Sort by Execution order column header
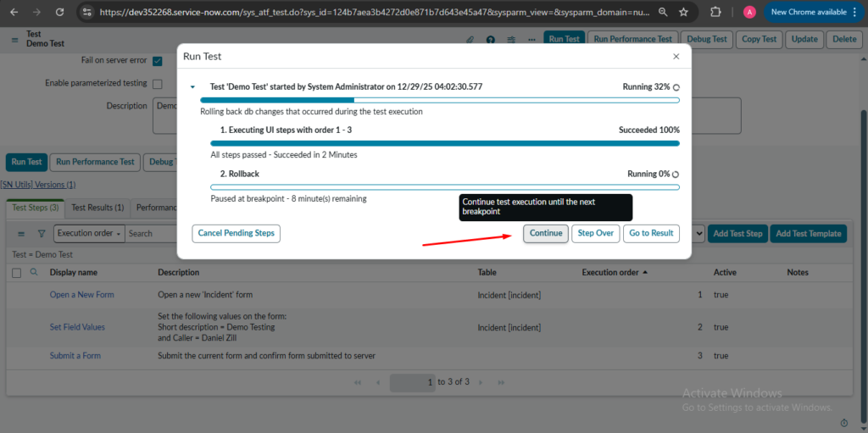Image resolution: width=868 pixels, height=433 pixels. [610, 273]
